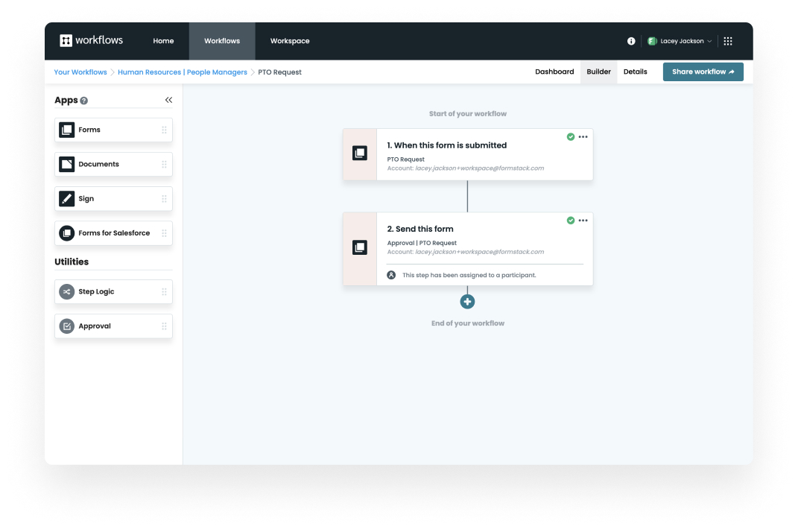Click step 1 green check status icon
The image size is (798, 532).
tap(571, 136)
